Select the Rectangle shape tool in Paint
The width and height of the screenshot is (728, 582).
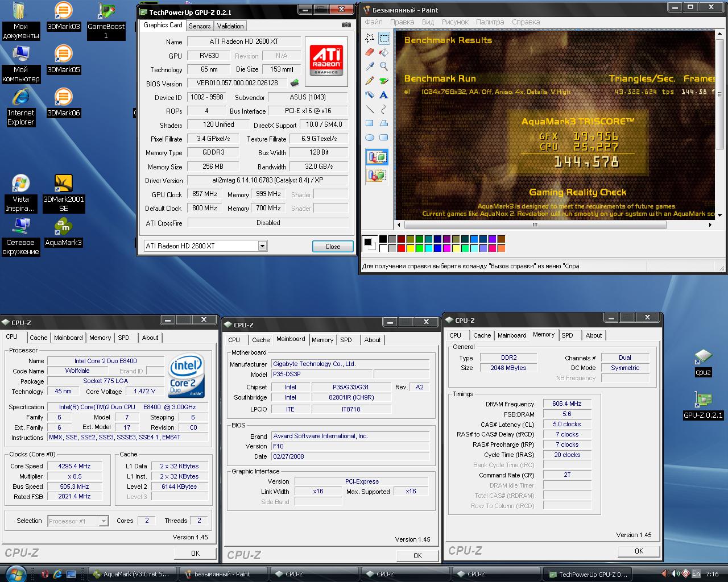point(370,123)
